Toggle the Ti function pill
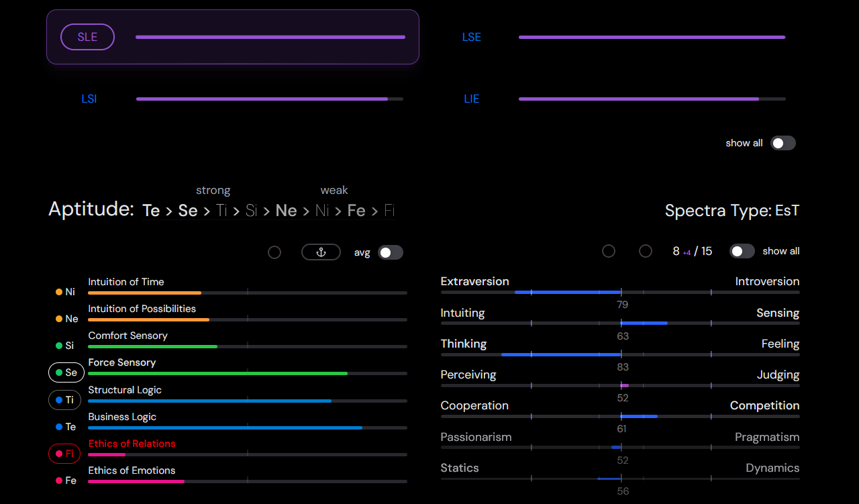 click(x=65, y=400)
